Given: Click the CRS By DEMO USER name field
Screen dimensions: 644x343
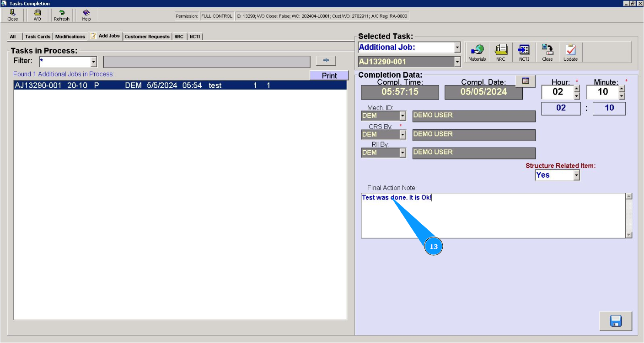Looking at the screenshot, I should coord(474,135).
